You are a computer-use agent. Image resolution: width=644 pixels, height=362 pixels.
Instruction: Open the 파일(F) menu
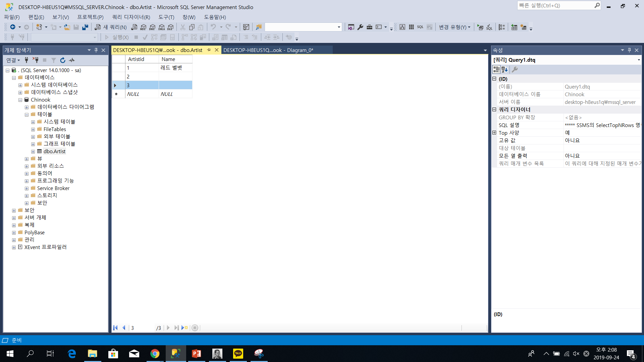(12, 17)
